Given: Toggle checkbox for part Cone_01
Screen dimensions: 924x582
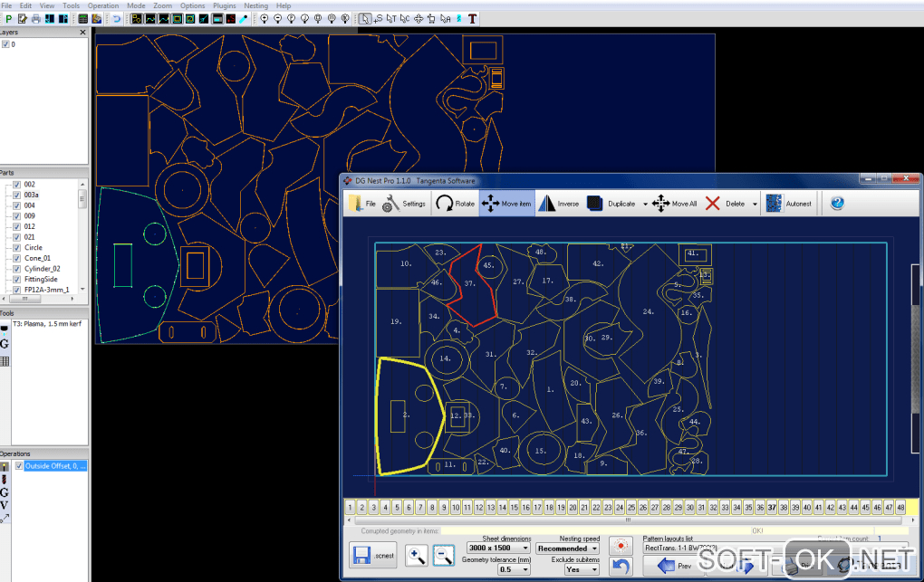Looking at the screenshot, I should pyautogui.click(x=17, y=258).
